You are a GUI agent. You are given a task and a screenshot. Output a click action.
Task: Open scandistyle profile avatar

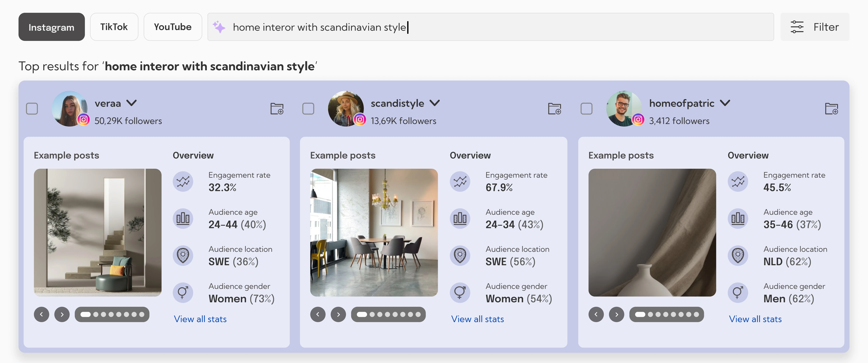tap(346, 109)
